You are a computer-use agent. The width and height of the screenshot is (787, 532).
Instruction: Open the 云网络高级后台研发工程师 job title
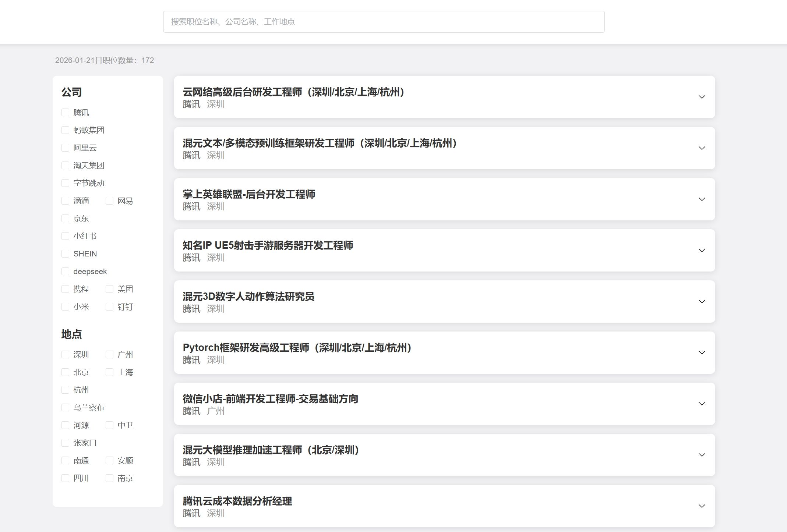293,92
